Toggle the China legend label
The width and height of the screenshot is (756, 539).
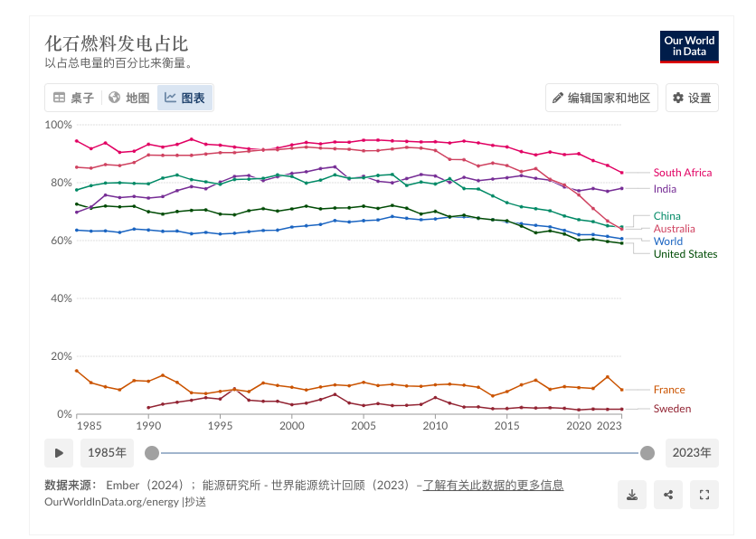coord(666,216)
